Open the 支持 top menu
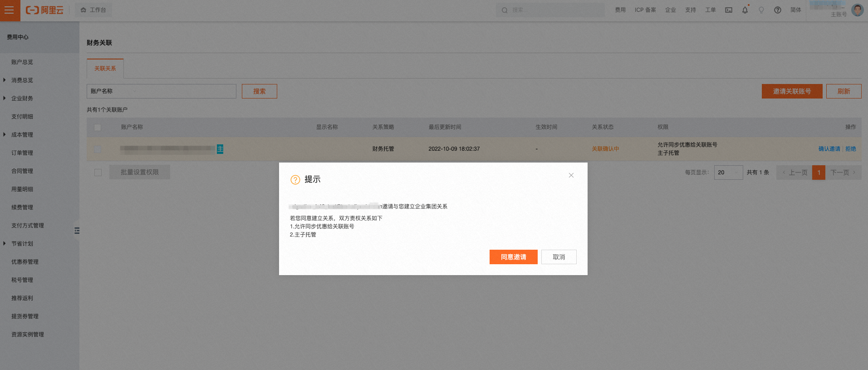 691,10
